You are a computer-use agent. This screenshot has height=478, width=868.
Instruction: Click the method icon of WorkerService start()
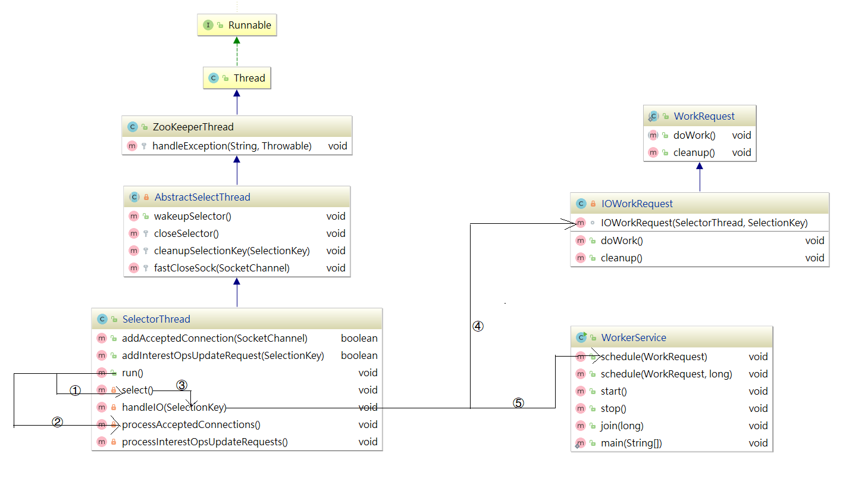tap(581, 391)
